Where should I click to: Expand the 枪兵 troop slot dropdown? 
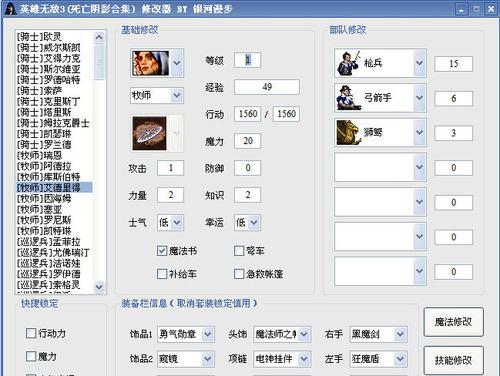419,63
